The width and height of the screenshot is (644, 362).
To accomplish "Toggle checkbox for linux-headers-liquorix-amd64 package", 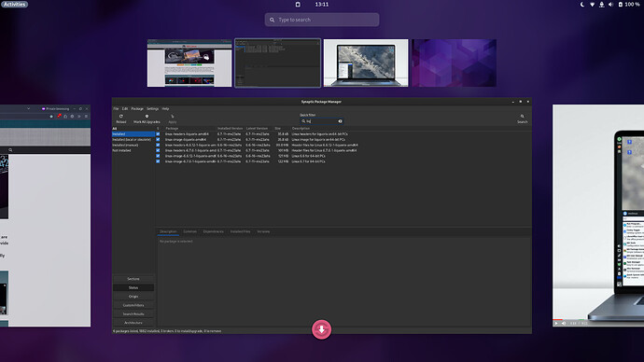I will pos(158,133).
